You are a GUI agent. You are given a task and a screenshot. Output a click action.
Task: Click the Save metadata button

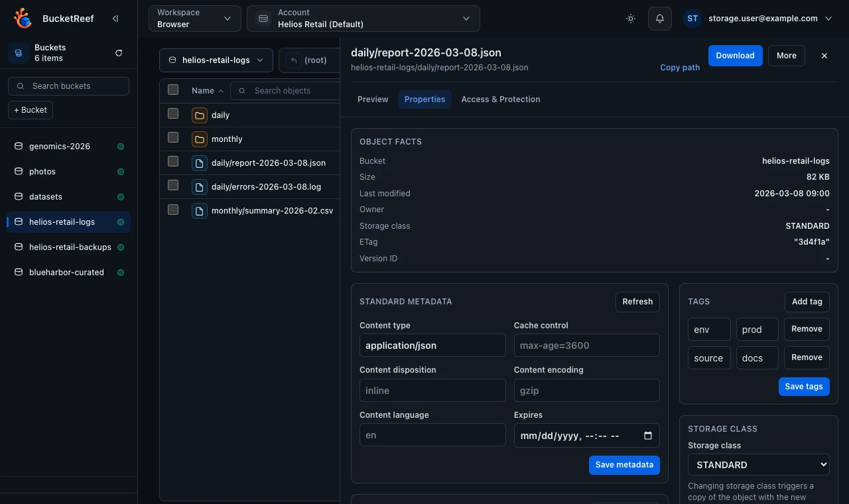pyautogui.click(x=624, y=465)
